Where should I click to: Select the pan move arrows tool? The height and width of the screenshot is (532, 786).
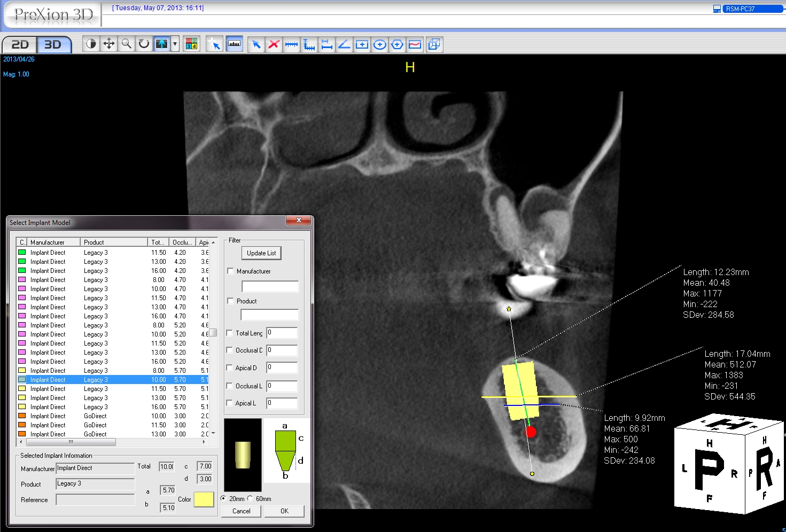109,44
